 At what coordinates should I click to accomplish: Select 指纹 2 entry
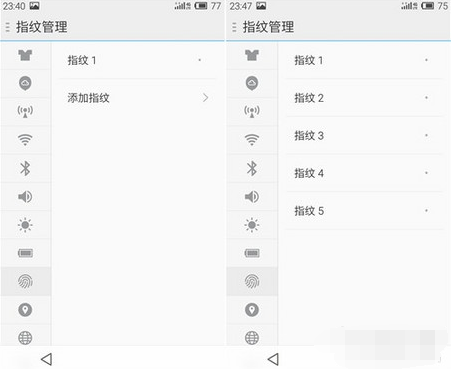point(309,98)
